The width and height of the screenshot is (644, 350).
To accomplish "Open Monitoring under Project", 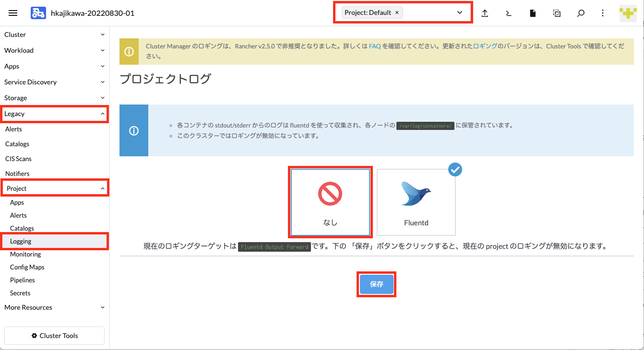I will [25, 254].
